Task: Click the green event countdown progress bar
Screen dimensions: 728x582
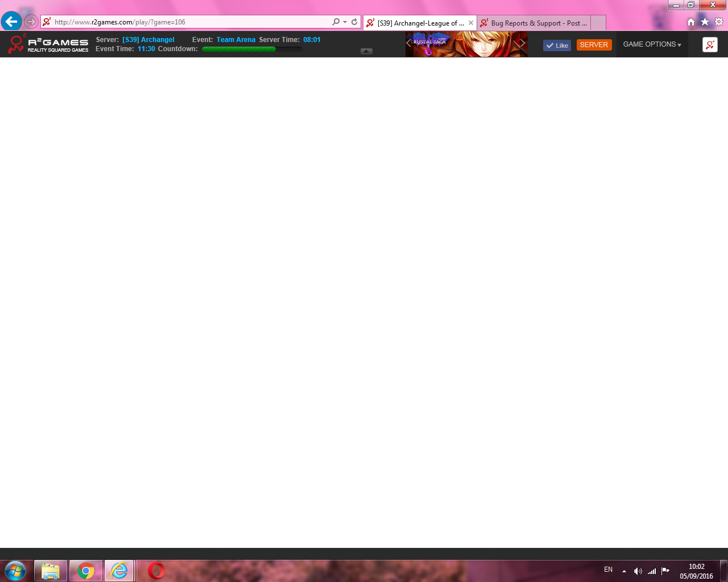Action: (x=252, y=49)
